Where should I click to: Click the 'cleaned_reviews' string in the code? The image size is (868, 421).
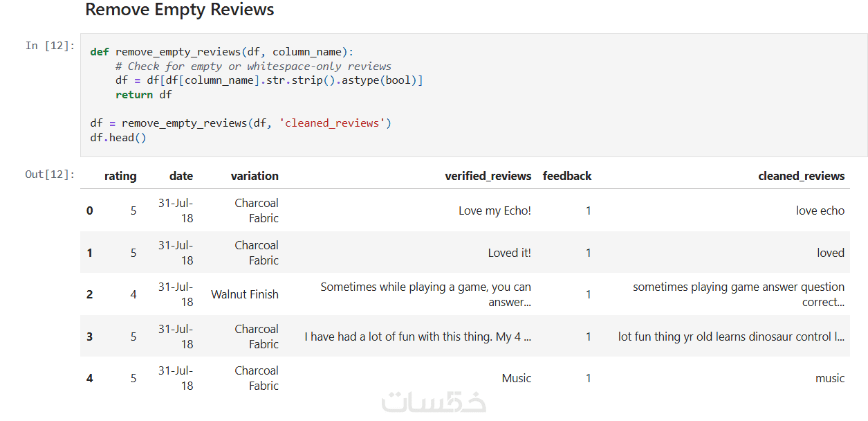tap(332, 123)
